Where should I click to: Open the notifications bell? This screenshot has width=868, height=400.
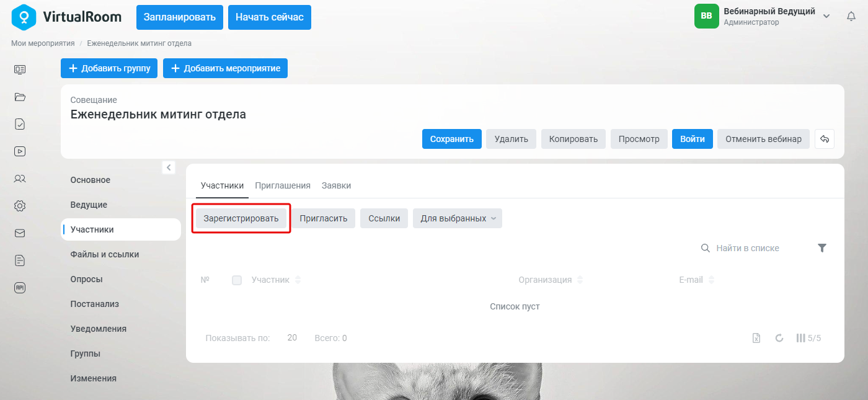(851, 17)
